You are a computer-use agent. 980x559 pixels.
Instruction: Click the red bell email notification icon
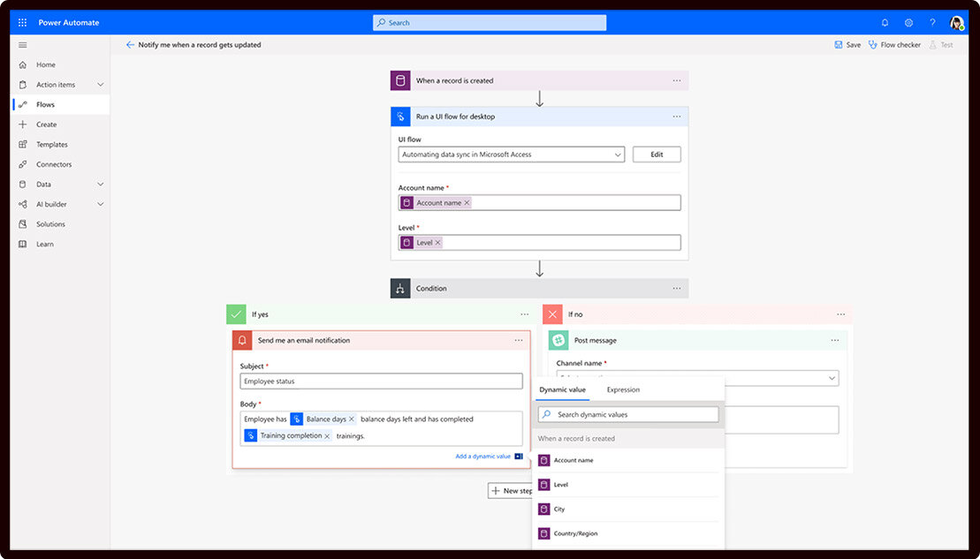(242, 340)
